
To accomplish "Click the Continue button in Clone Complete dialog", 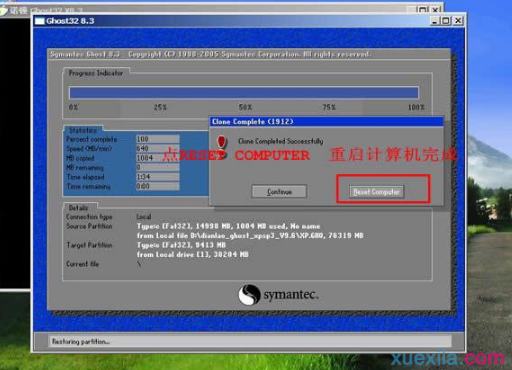I will click(x=279, y=192).
